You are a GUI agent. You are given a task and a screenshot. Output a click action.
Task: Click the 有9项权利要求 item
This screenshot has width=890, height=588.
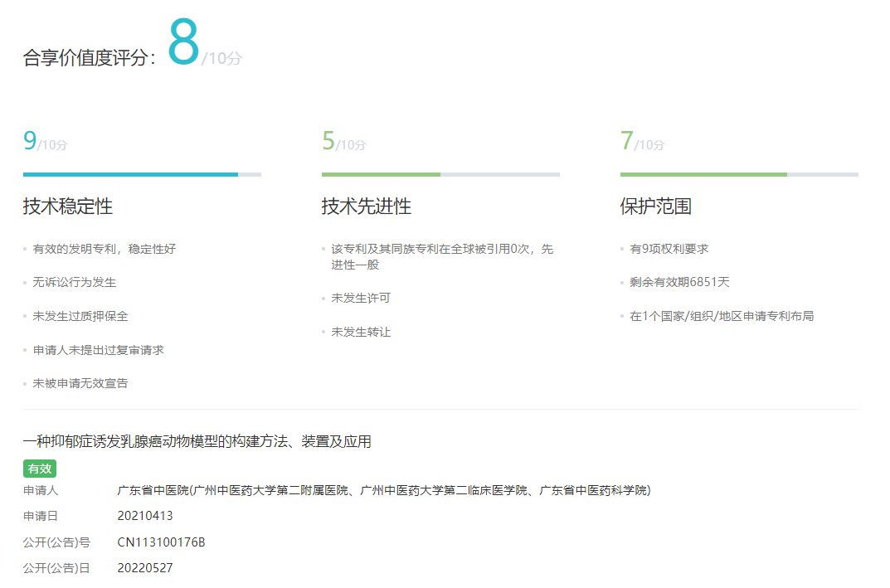(x=669, y=248)
